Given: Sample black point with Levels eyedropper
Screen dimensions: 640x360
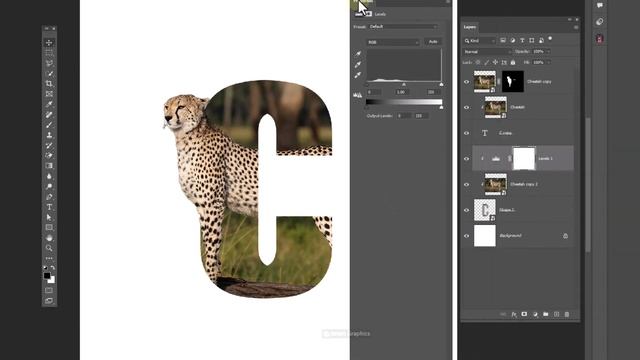Looking at the screenshot, I should pyautogui.click(x=358, y=54).
